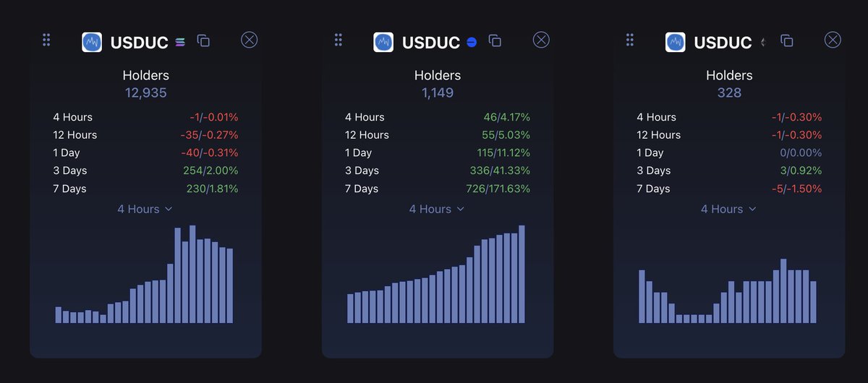Viewport: 868px width, 383px height.
Task: Copy the USDUC address in the 1,149 holders card
Action: [x=495, y=41]
